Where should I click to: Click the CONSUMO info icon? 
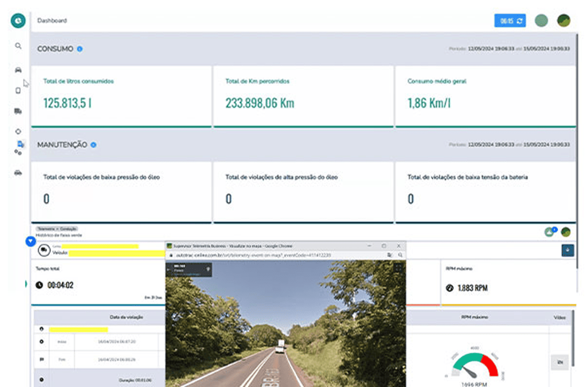80,49
